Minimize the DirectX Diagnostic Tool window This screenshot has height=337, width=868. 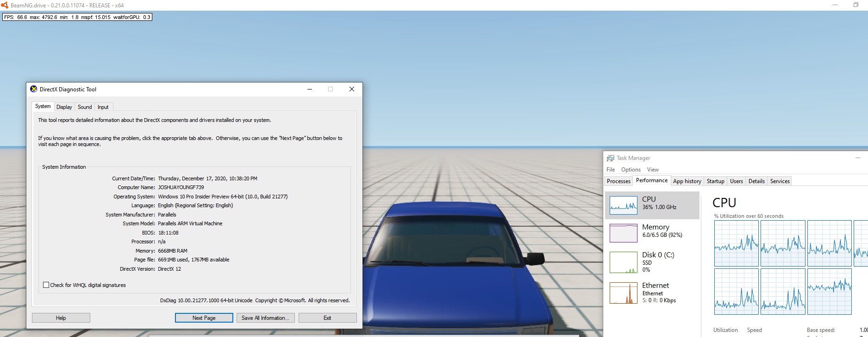(x=310, y=89)
